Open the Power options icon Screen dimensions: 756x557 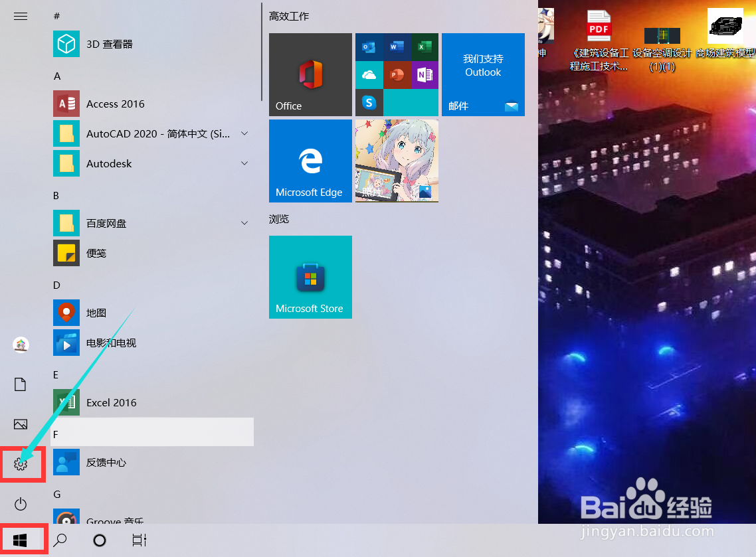click(x=21, y=504)
